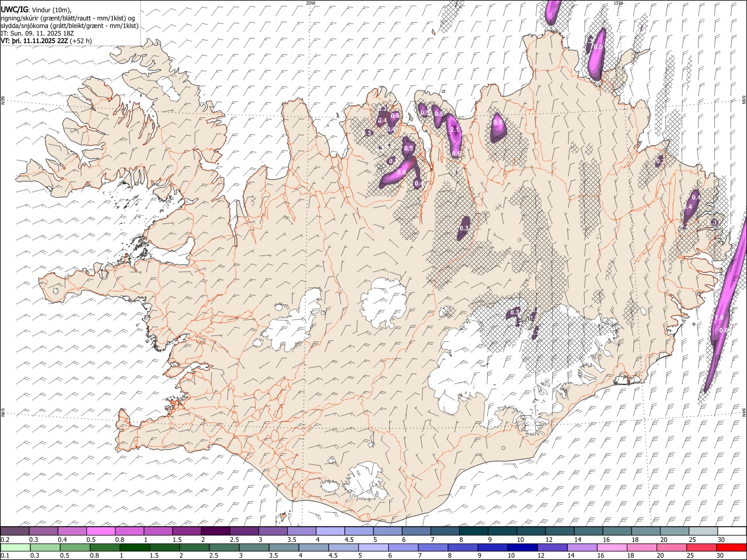Click the '1.0' value on the offshore eastern band

point(720,318)
